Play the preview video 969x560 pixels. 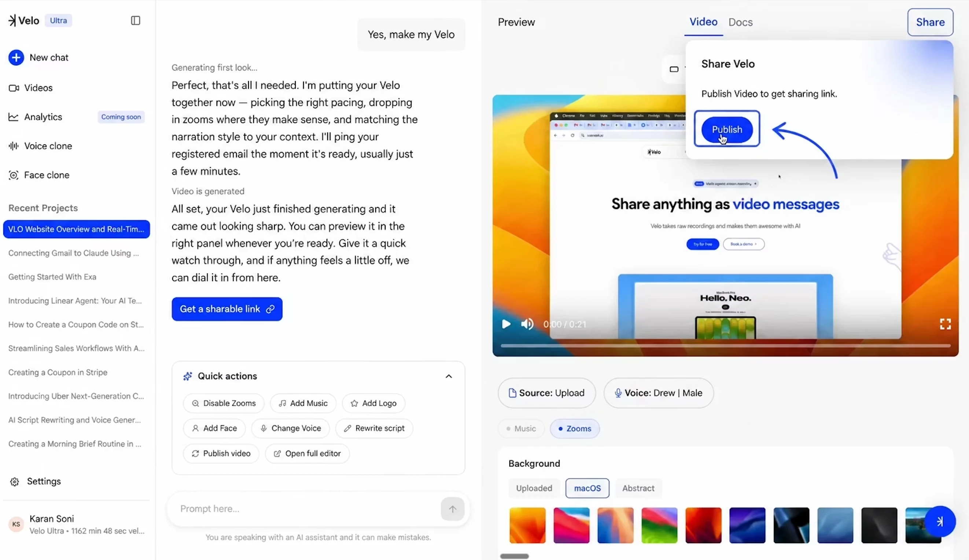click(x=506, y=324)
